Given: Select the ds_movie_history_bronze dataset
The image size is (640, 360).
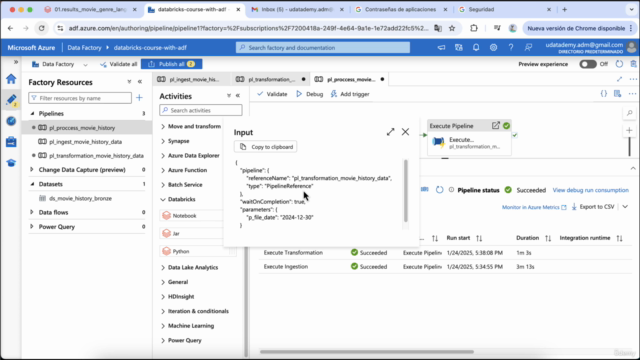Looking at the screenshot, I should click(80, 198).
